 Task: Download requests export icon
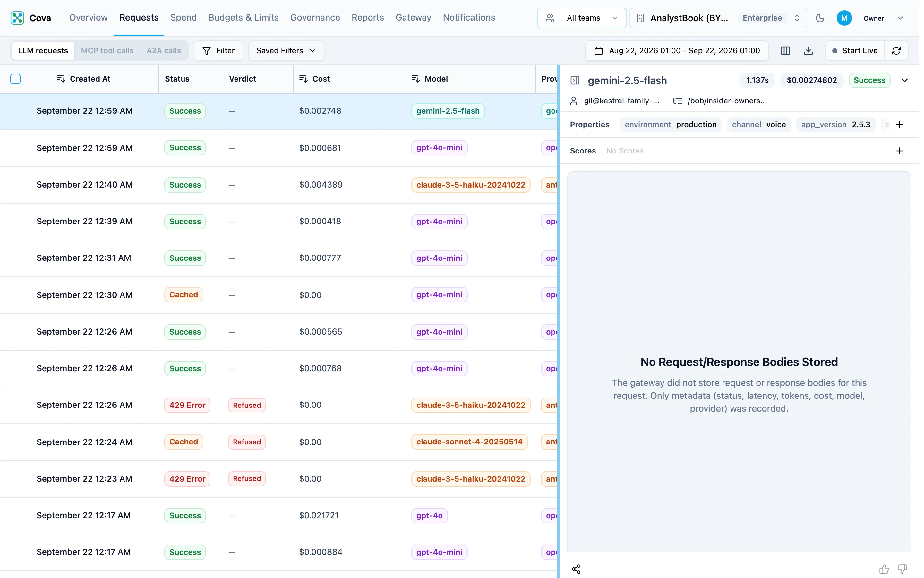808,51
